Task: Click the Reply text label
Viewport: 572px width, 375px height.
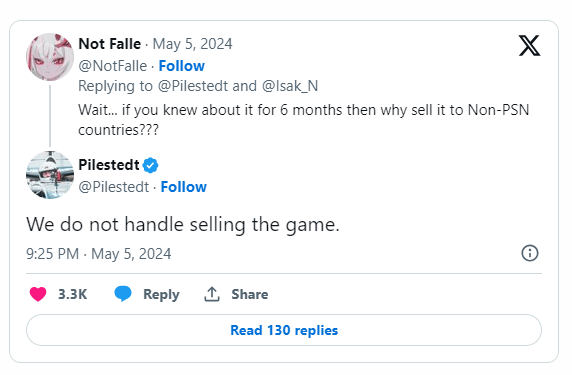Action: tap(161, 294)
